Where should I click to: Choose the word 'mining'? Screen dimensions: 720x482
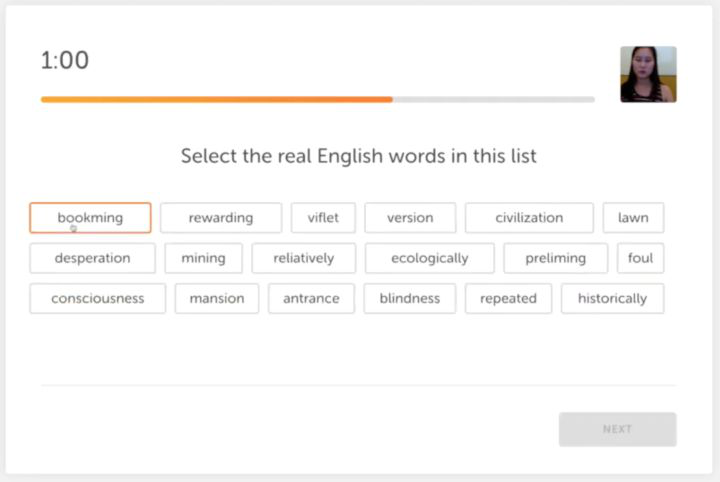[203, 258]
